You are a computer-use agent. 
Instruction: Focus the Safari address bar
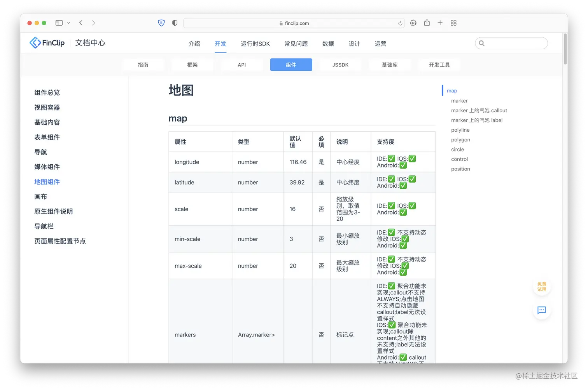point(294,23)
